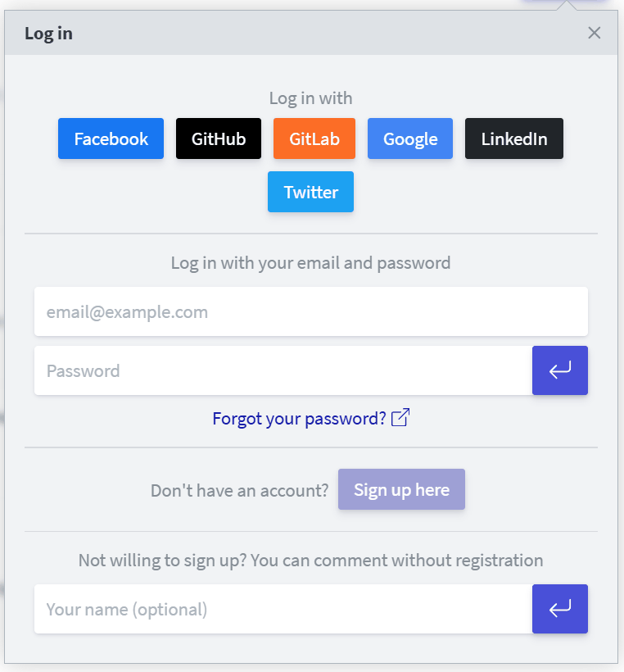
Task: Sign in using GitLab
Action: click(x=314, y=138)
